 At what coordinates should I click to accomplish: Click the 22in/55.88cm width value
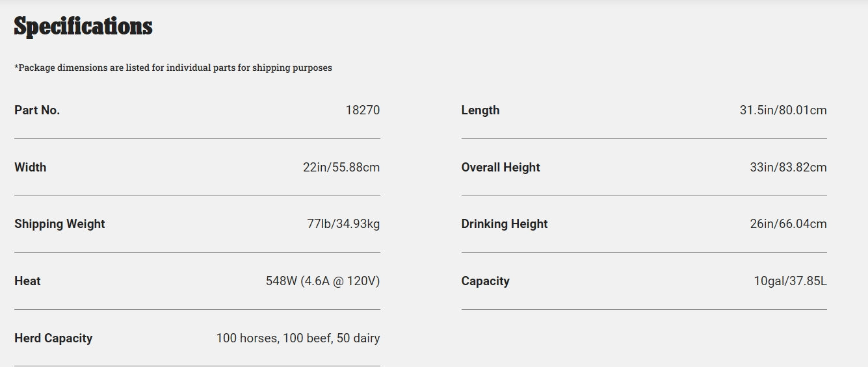point(341,168)
